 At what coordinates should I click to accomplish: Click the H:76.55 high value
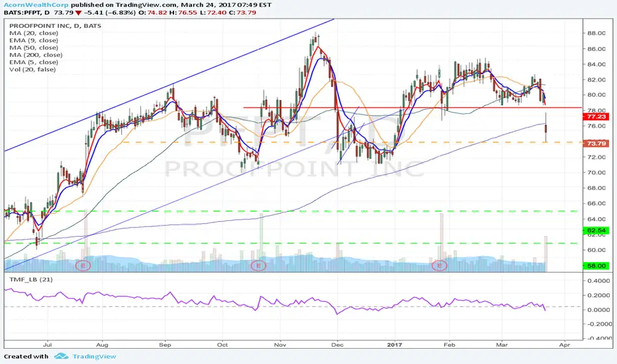pos(183,13)
